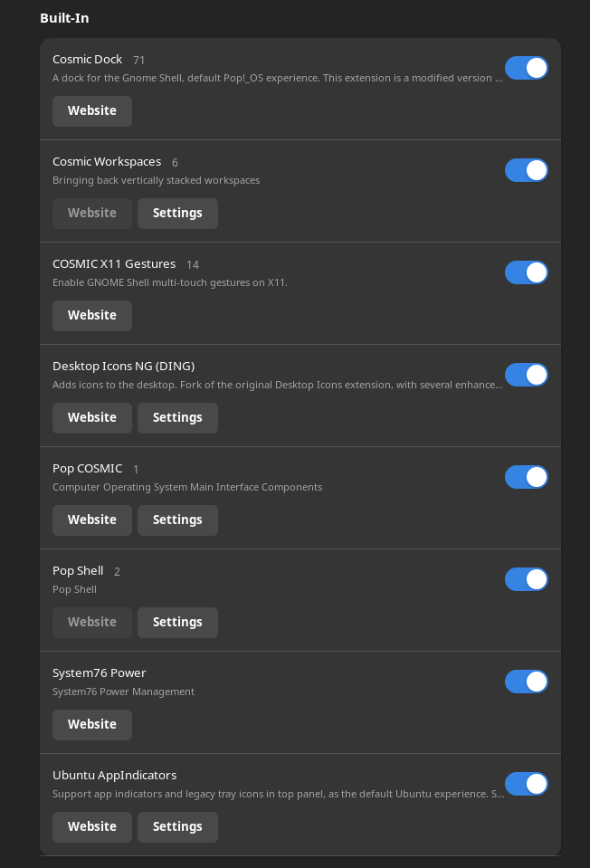Visit the COSMIC X11 Gestures website
The width and height of the screenshot is (590, 868).
point(91,315)
